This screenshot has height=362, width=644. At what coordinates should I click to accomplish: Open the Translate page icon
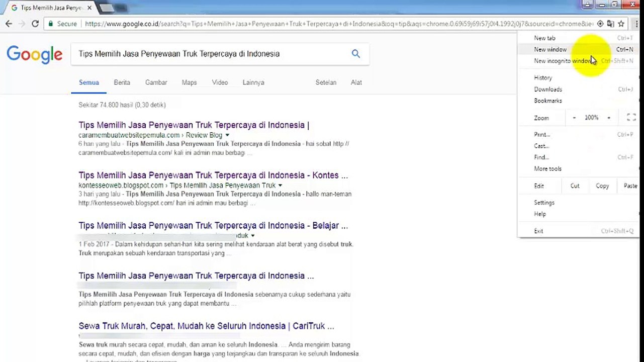610,24
